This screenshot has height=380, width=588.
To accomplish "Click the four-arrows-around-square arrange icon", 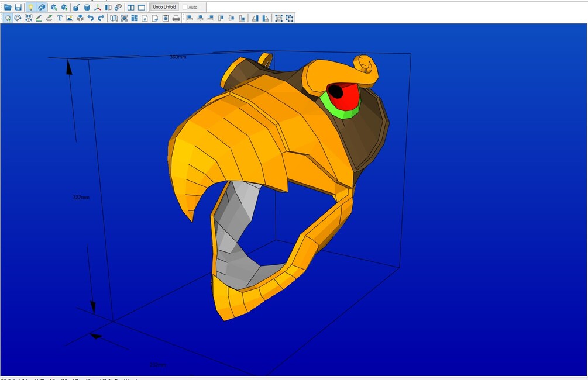I will coord(124,18).
